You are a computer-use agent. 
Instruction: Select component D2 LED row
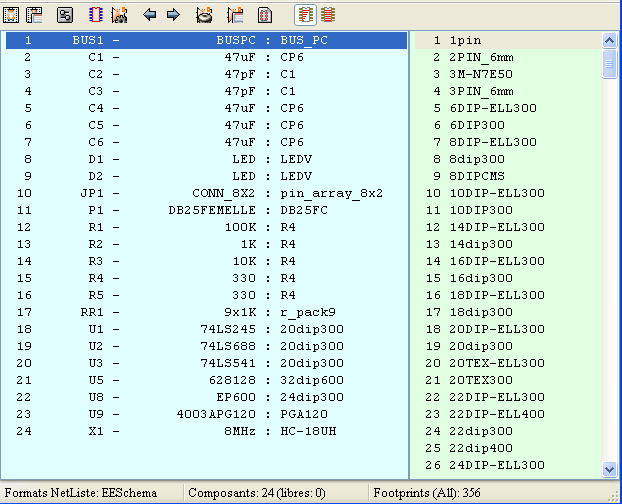tap(206, 176)
